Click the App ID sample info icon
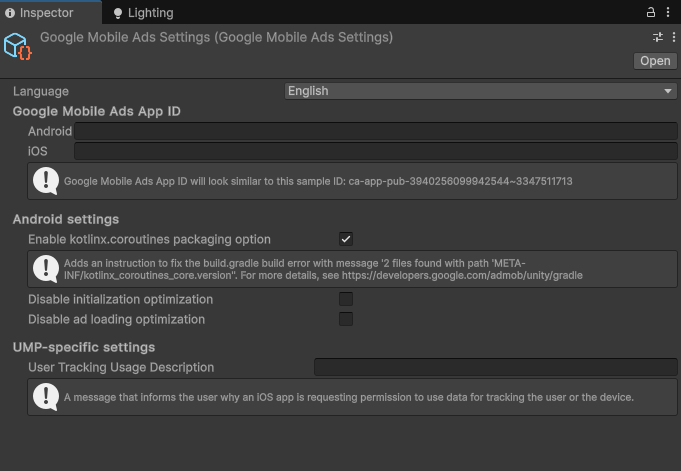 46,181
